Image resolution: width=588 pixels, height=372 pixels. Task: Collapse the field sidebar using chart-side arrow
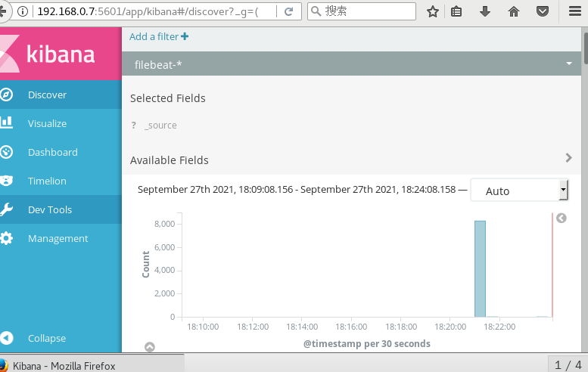(561, 218)
